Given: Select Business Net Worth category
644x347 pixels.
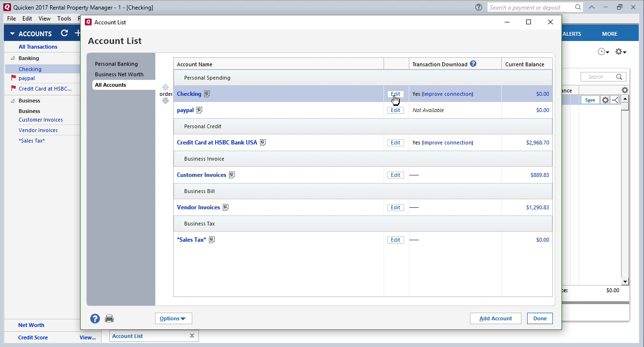Looking at the screenshot, I should point(119,74).
